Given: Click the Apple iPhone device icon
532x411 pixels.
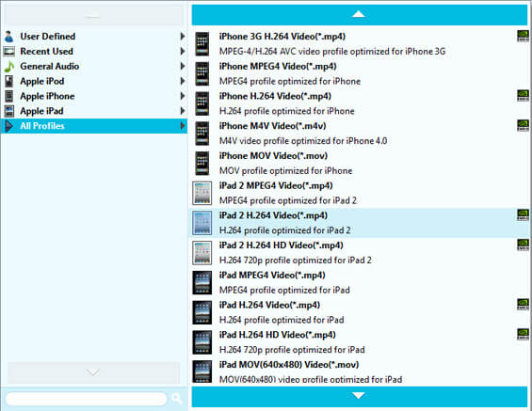Looking at the screenshot, I should click(x=8, y=96).
